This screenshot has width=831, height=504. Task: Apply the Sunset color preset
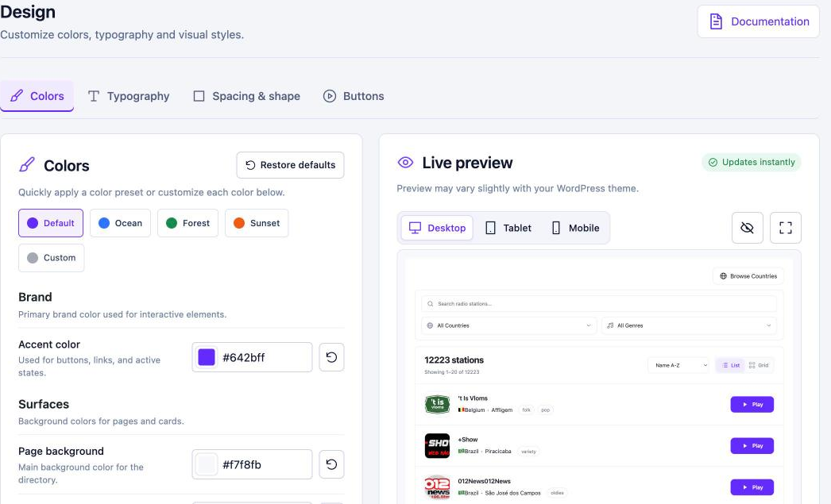[257, 223]
